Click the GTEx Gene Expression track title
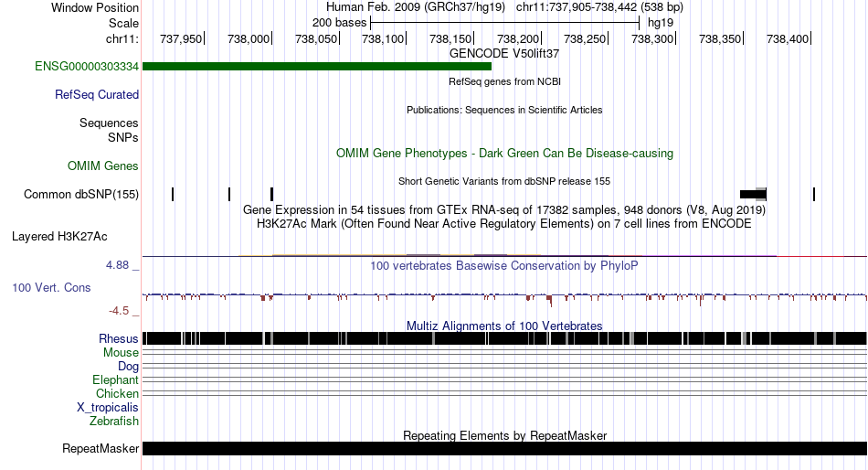 [504, 210]
